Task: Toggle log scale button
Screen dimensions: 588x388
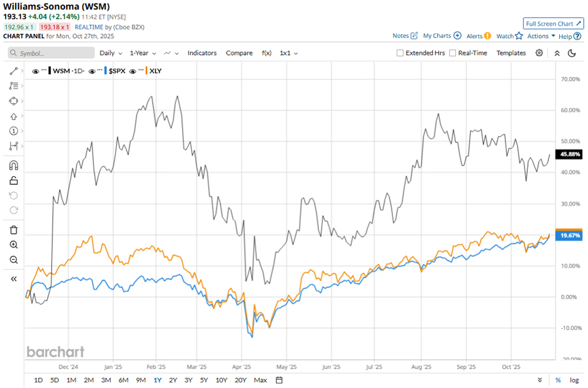Action: tap(574, 380)
